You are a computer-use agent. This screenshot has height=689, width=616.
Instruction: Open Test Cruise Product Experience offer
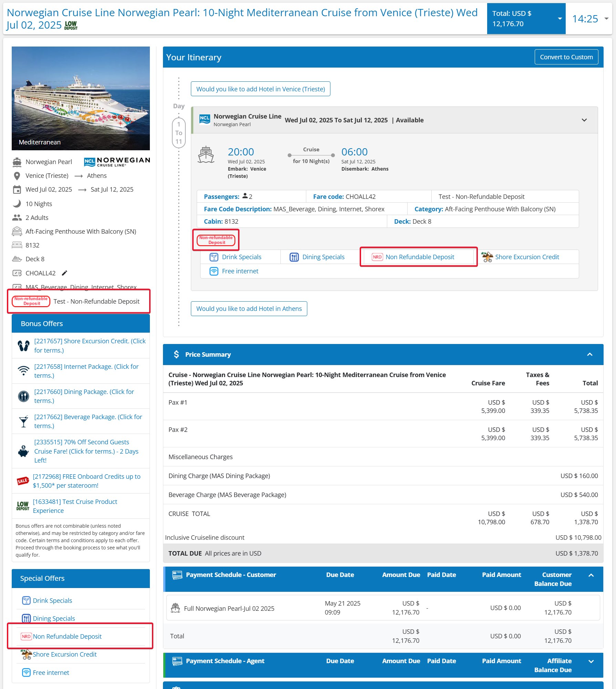pos(75,506)
